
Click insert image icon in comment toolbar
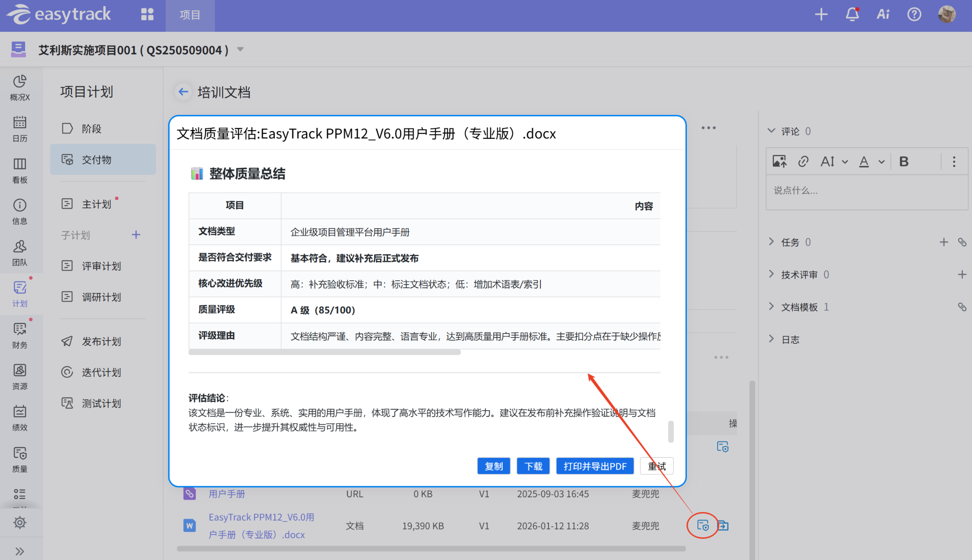(779, 162)
